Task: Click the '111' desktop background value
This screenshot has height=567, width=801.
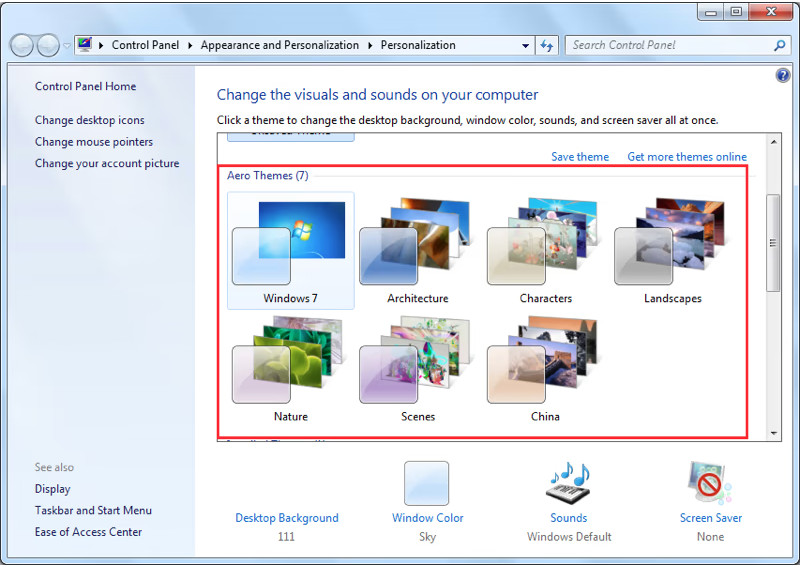Action: [x=286, y=537]
